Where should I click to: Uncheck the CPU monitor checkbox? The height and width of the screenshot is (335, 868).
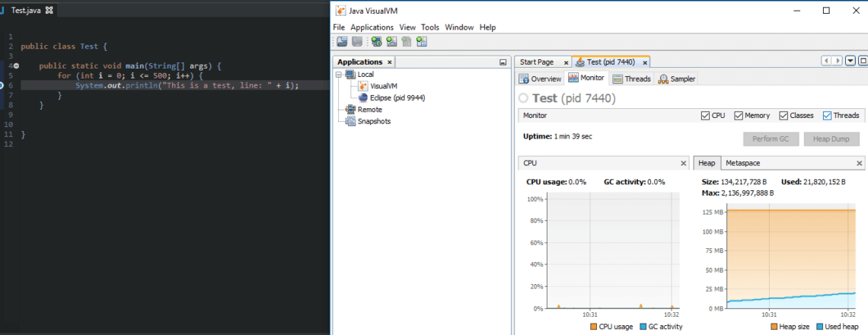coord(705,116)
